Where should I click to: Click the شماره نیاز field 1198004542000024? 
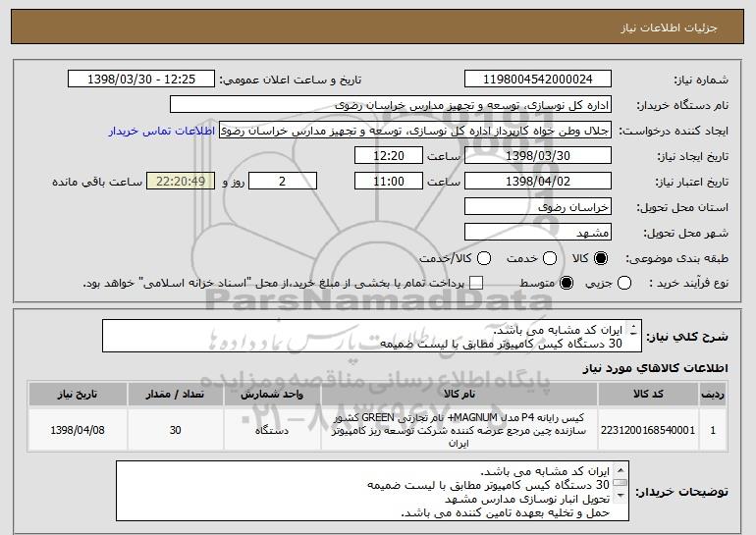point(538,80)
